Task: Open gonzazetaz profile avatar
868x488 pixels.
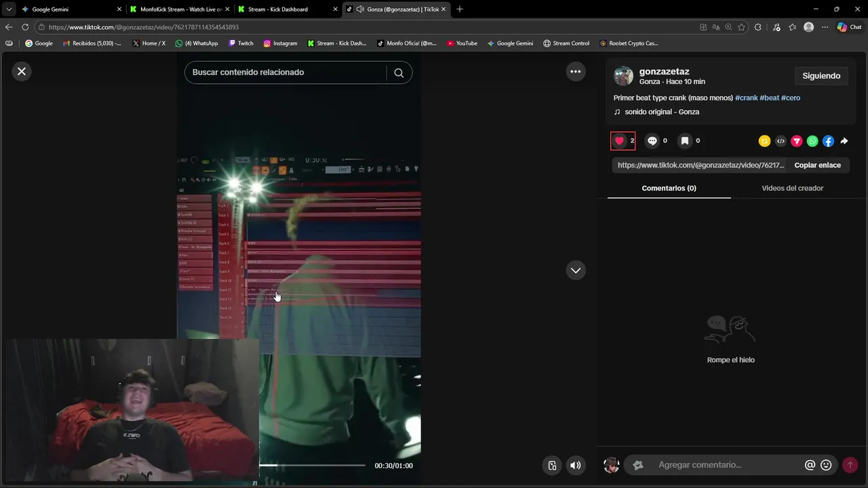Action: (x=623, y=76)
